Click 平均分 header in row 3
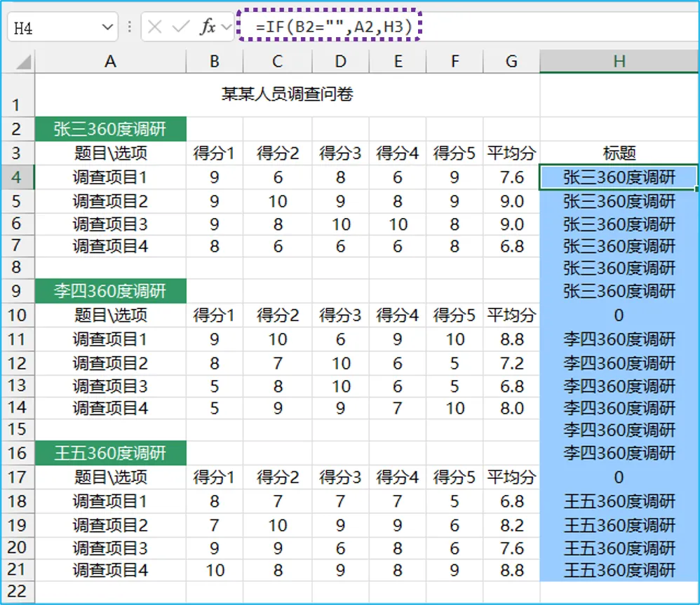700x605 pixels. [x=511, y=153]
